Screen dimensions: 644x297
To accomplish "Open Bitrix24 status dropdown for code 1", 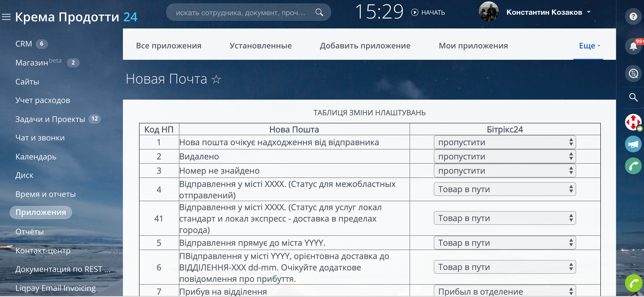I will 504,143.
